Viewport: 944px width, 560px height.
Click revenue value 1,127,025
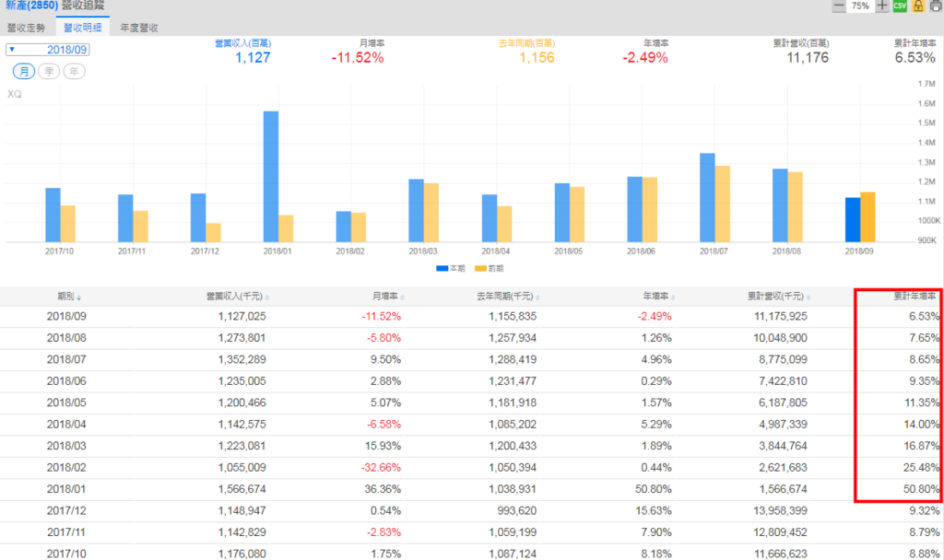[x=242, y=317]
